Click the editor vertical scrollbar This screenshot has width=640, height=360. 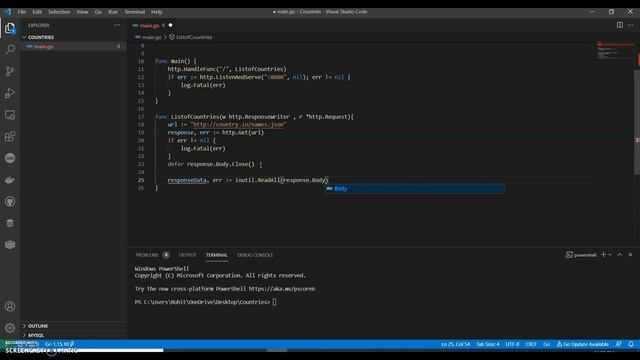[637, 122]
